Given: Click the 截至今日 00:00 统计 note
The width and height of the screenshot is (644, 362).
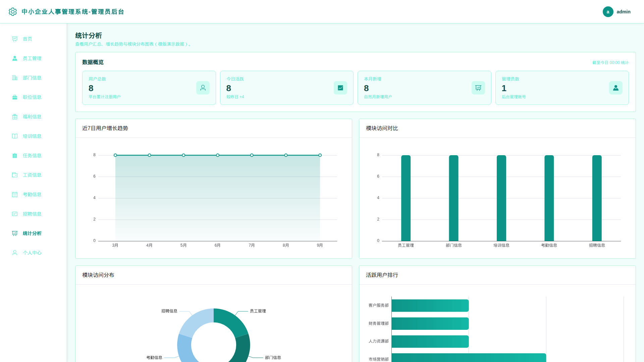Looking at the screenshot, I should click(610, 63).
